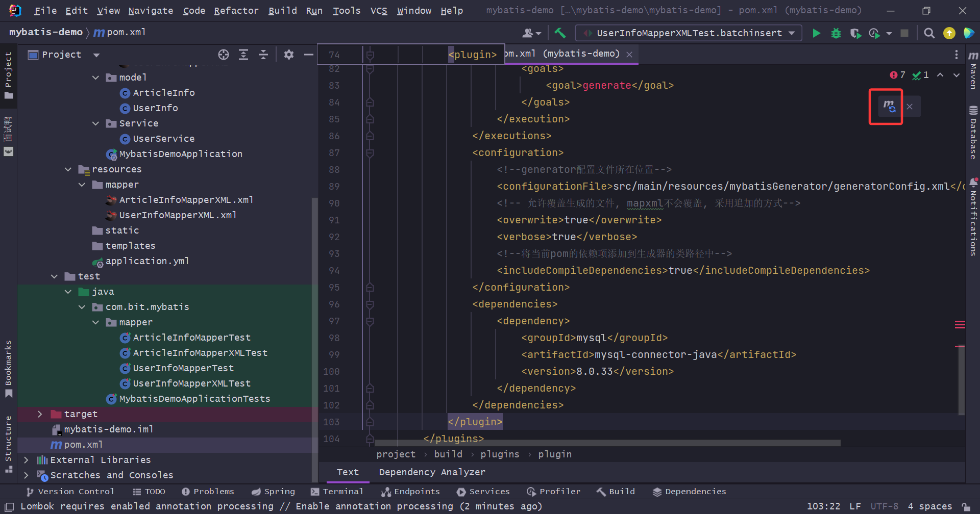Viewport: 980px width, 514px height.
Task: Collapse the Service folder
Action: tap(95, 123)
